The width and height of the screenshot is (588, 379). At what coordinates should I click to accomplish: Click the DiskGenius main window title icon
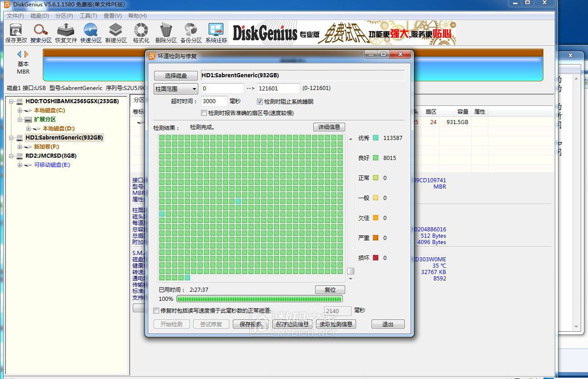point(7,5)
